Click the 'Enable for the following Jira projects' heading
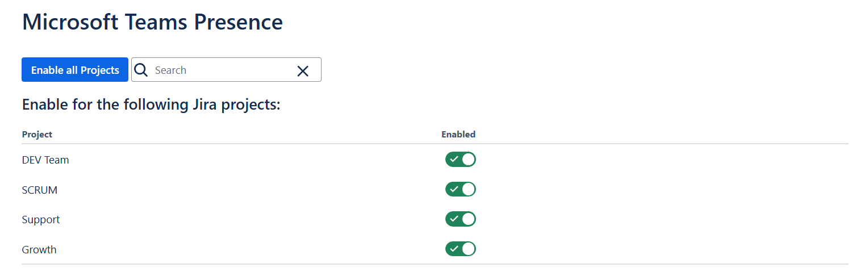Screen dimensions: 868x280 [x=151, y=105]
